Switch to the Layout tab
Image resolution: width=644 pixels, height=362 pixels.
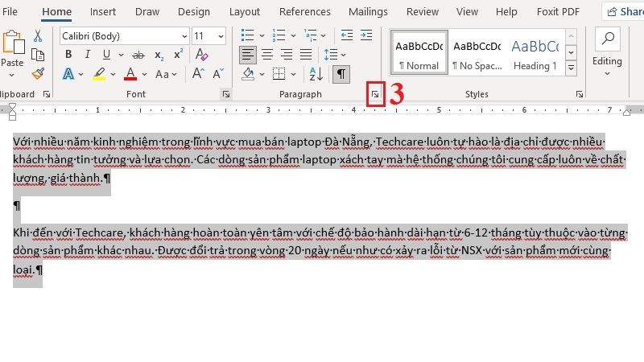[245, 11]
